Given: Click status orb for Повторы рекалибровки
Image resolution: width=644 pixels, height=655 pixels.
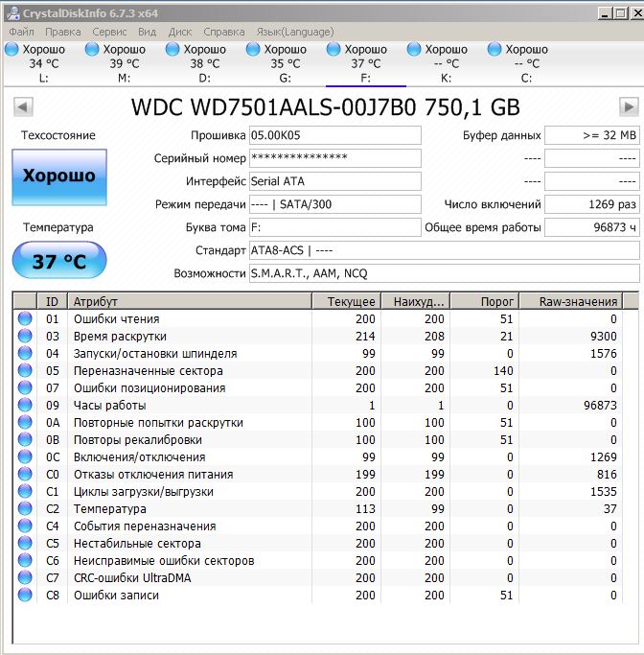Looking at the screenshot, I should point(25,439).
